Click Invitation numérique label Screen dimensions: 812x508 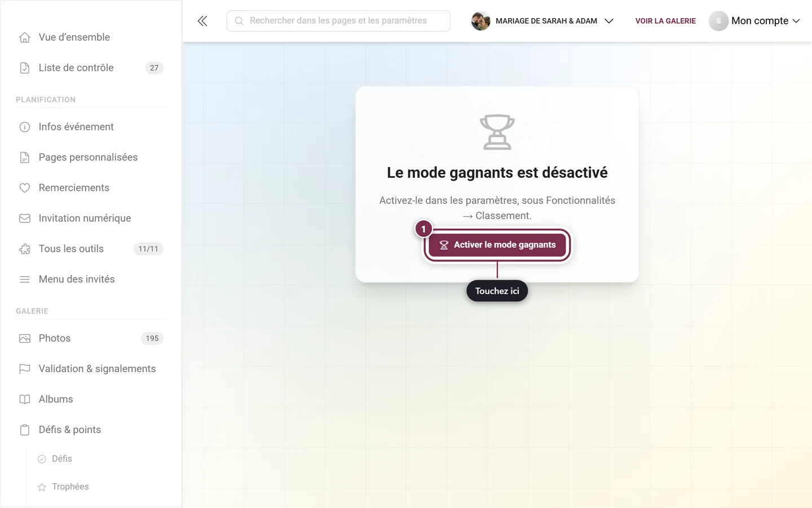85,218
